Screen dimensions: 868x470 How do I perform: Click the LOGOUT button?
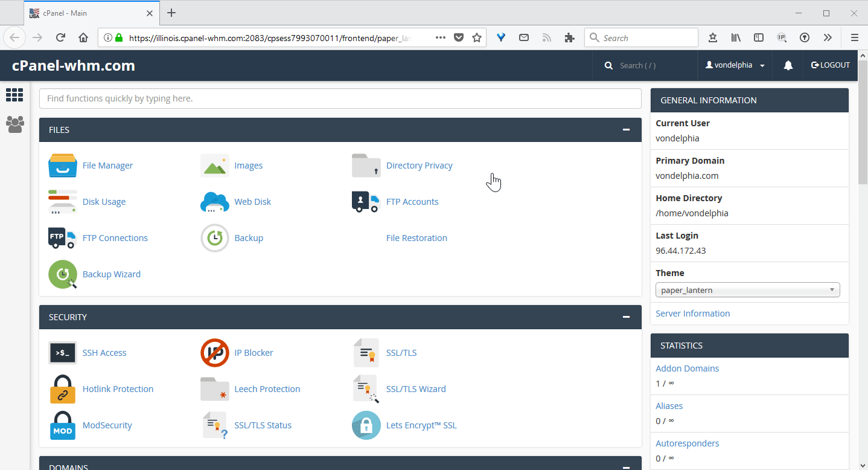(831, 65)
